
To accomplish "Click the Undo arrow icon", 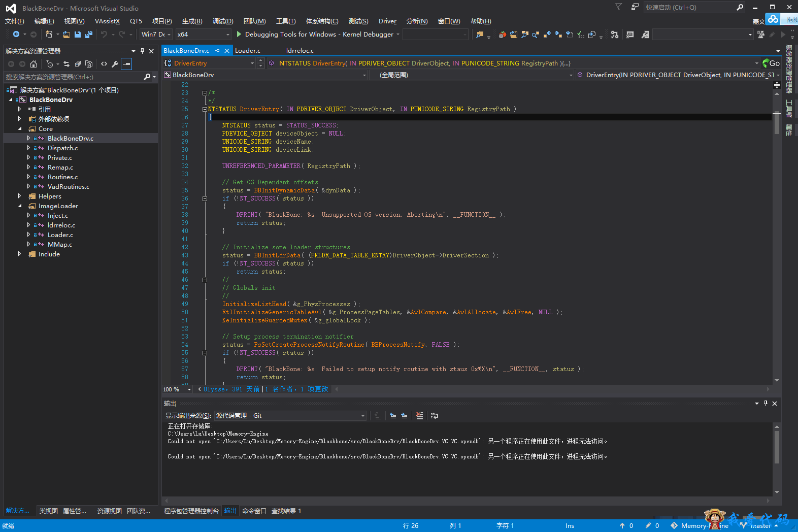I will tap(104, 35).
